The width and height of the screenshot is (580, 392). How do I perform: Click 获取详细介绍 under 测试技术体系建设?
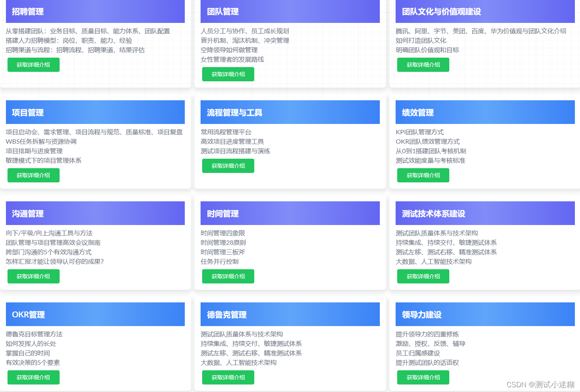pos(423,276)
